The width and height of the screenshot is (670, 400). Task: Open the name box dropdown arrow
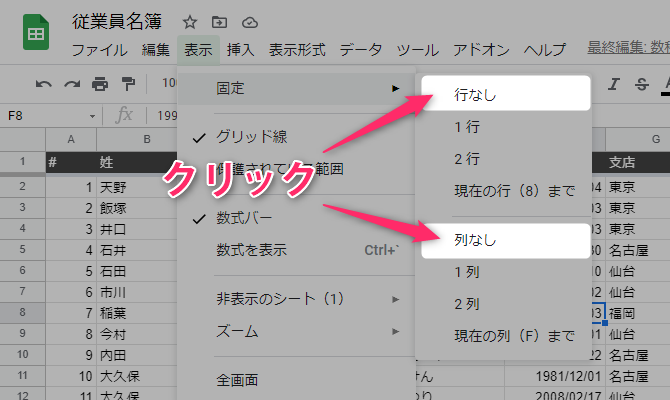[x=92, y=116]
